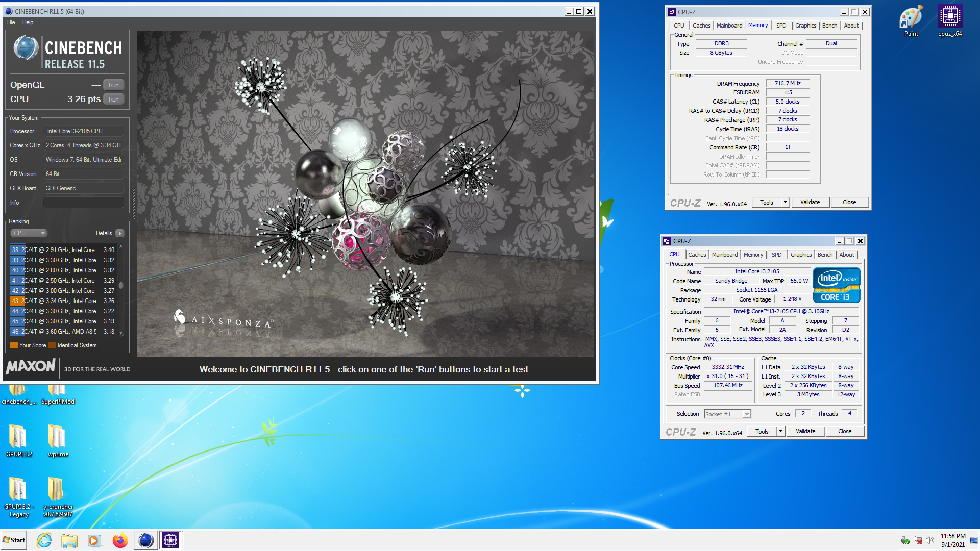Switch to Caches tab in lower CPU-Z window
The image size is (980, 551).
[697, 255]
